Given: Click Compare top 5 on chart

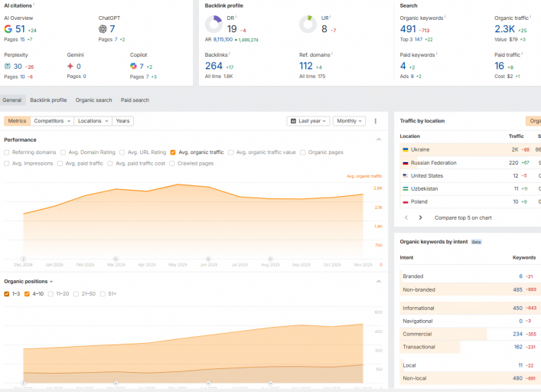Looking at the screenshot, I should [463, 217].
